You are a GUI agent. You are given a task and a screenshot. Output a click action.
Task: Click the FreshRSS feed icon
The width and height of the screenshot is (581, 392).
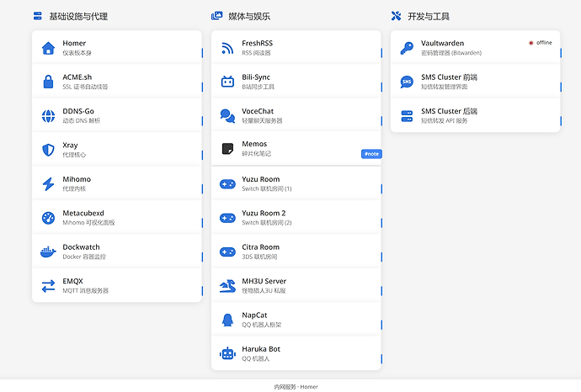point(227,48)
